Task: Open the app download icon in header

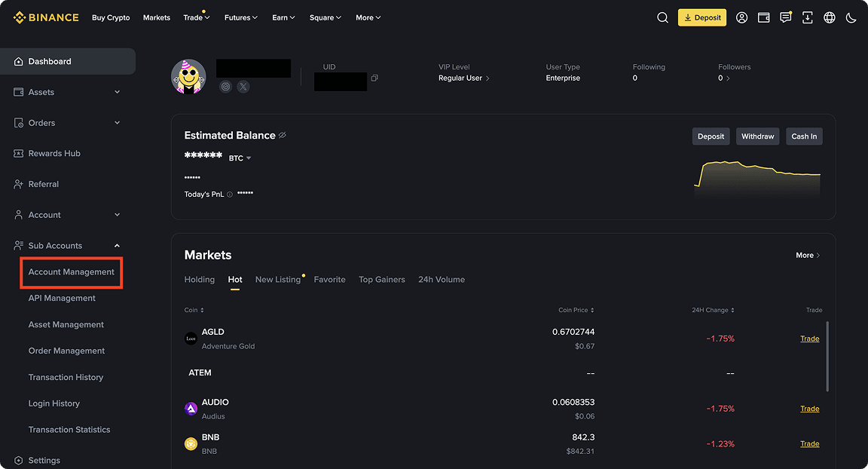Action: [807, 17]
